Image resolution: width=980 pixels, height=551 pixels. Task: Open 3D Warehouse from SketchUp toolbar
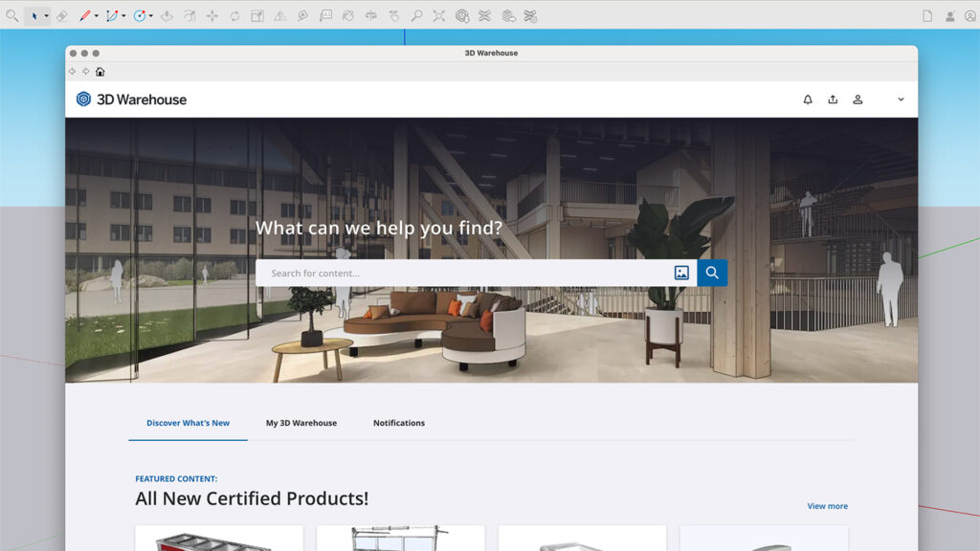[x=462, y=15]
